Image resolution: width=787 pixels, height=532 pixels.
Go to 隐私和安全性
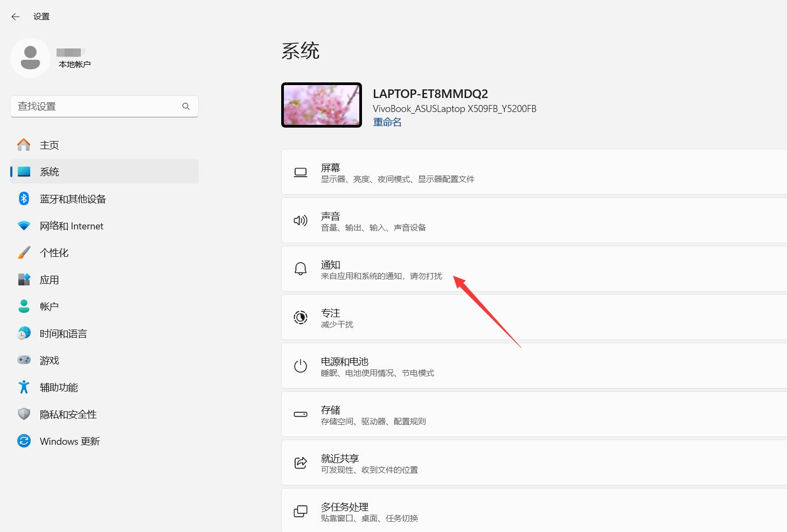click(x=105, y=414)
